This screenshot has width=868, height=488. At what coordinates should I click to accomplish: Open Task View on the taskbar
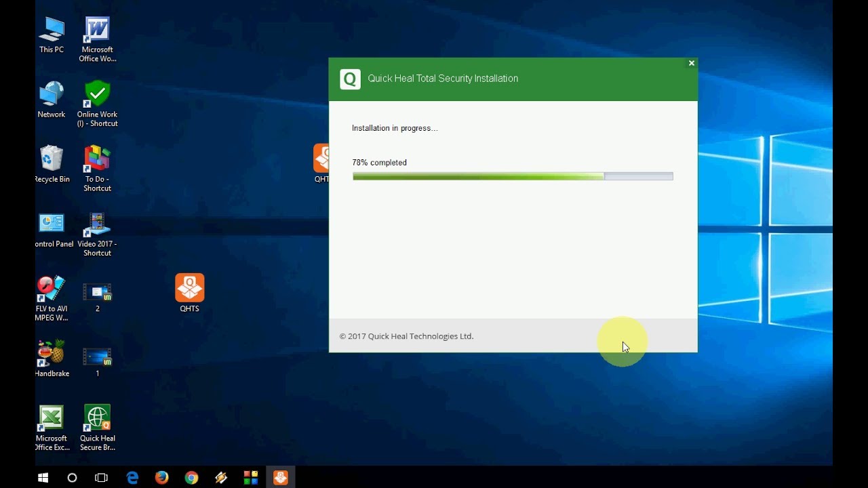(102, 478)
